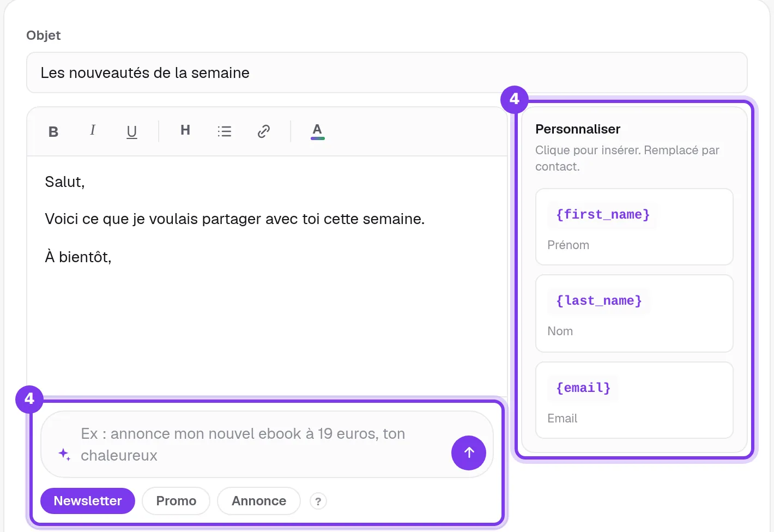Insert a hyperlink

264,131
